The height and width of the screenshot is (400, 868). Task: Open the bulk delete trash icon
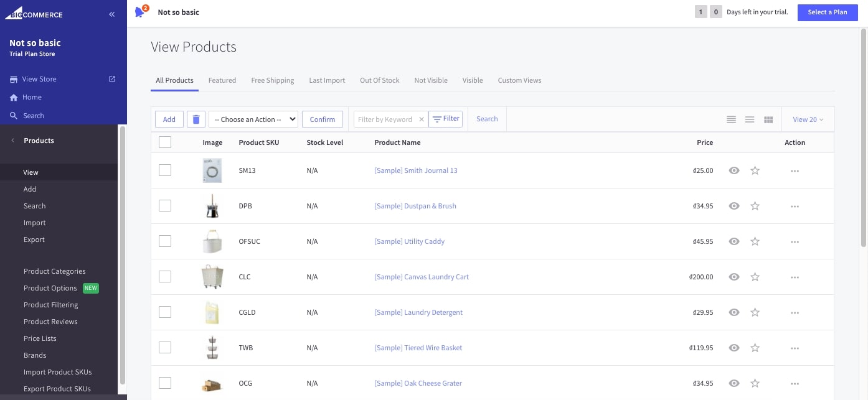196,119
